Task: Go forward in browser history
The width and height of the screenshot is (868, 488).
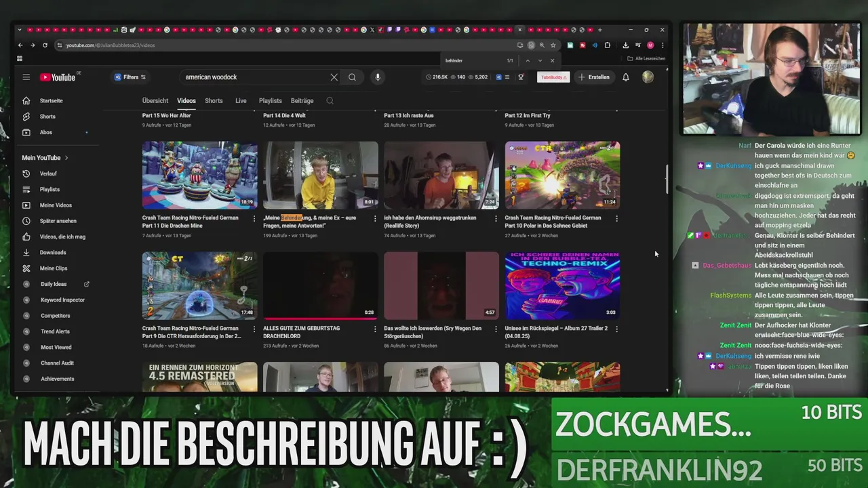Action: 33,45
